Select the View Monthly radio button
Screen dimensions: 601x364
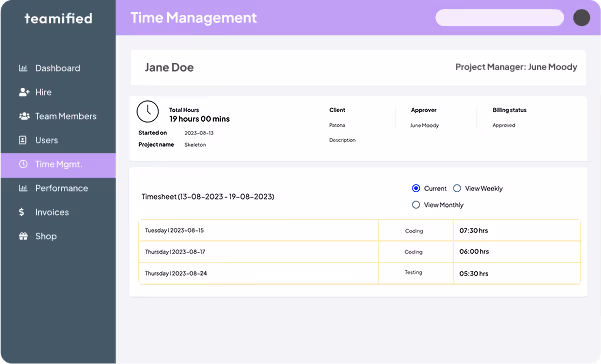click(x=416, y=205)
